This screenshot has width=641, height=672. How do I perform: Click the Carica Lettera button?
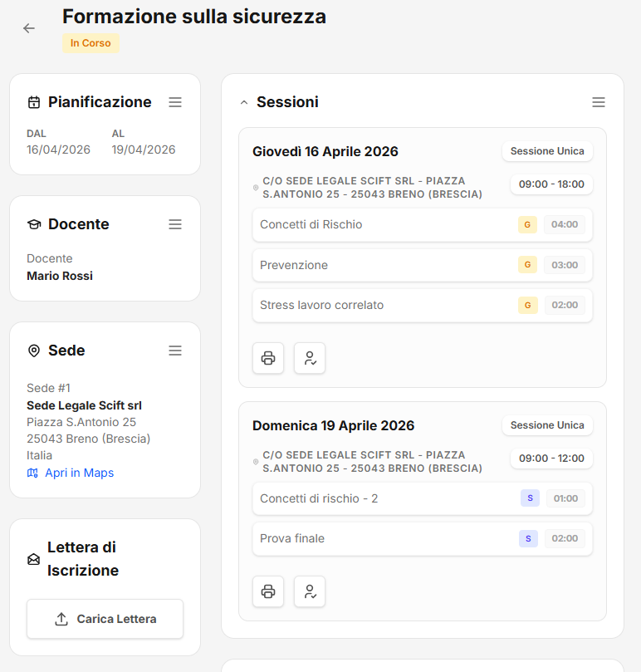105,619
